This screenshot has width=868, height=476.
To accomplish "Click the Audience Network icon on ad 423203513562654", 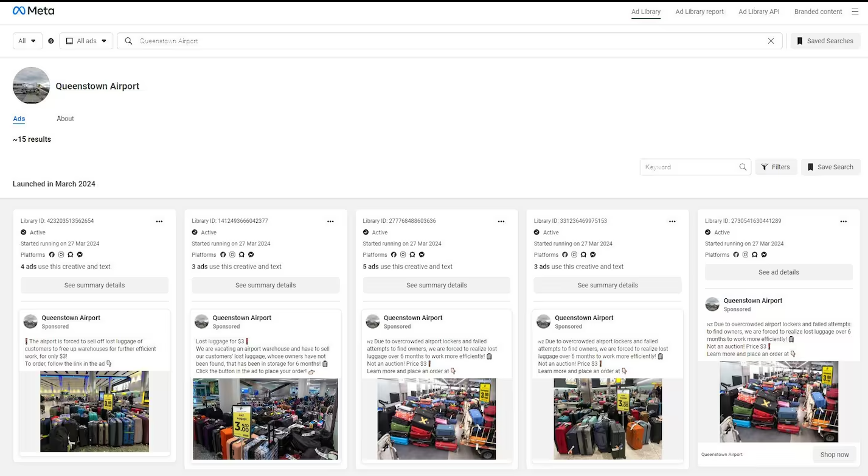I will click(71, 254).
